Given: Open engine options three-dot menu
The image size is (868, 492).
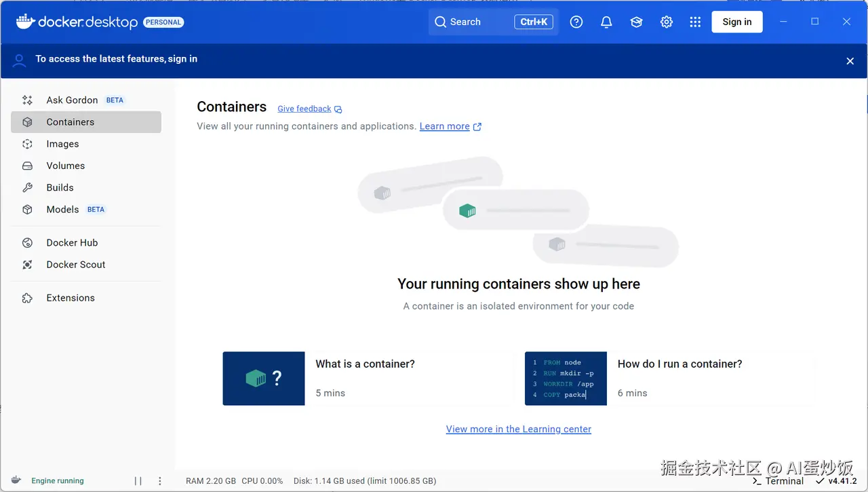Looking at the screenshot, I should click(x=160, y=481).
